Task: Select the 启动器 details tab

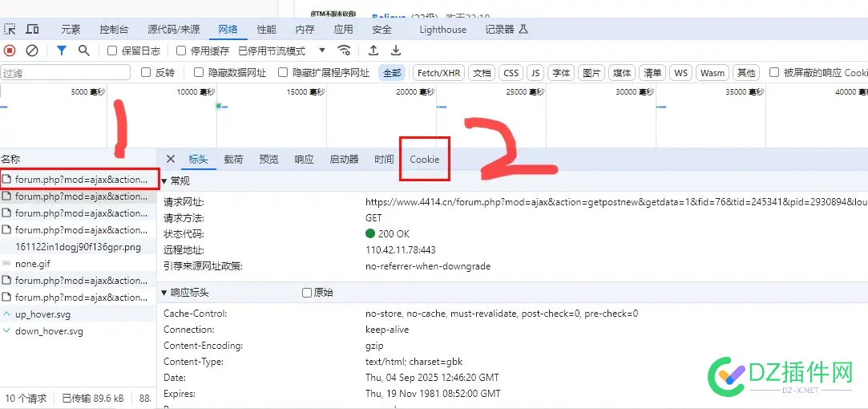Action: (345, 159)
